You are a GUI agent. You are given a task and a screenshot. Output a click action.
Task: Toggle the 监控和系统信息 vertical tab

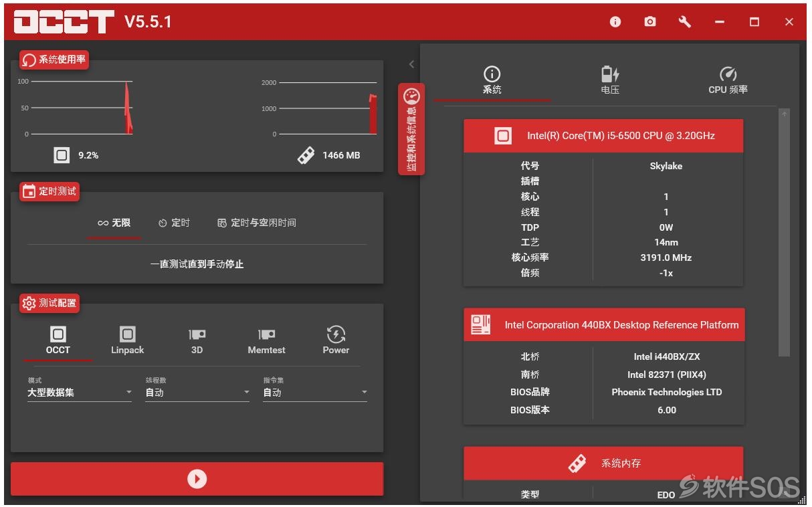coord(411,130)
